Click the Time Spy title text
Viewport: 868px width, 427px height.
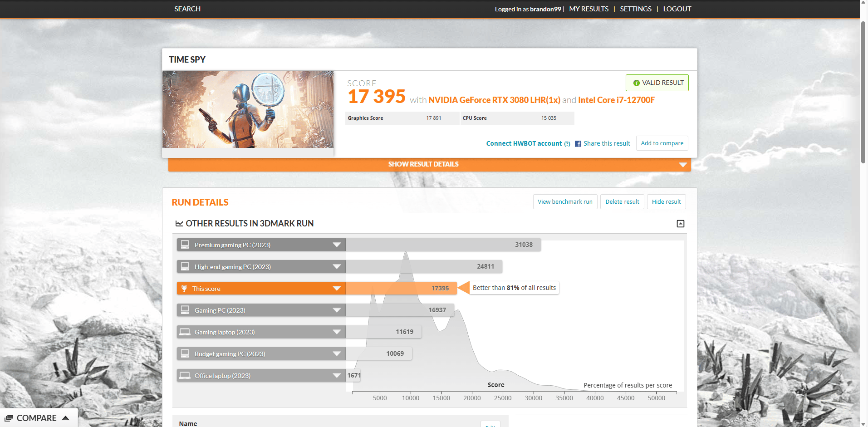[x=187, y=59]
